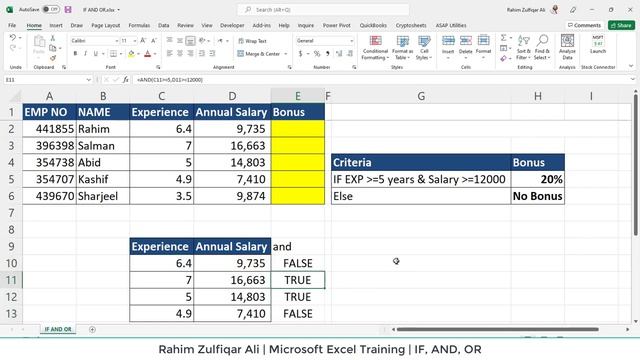Select the 'No Bonus' cell
Screen dimensions: 640x360
point(538,196)
